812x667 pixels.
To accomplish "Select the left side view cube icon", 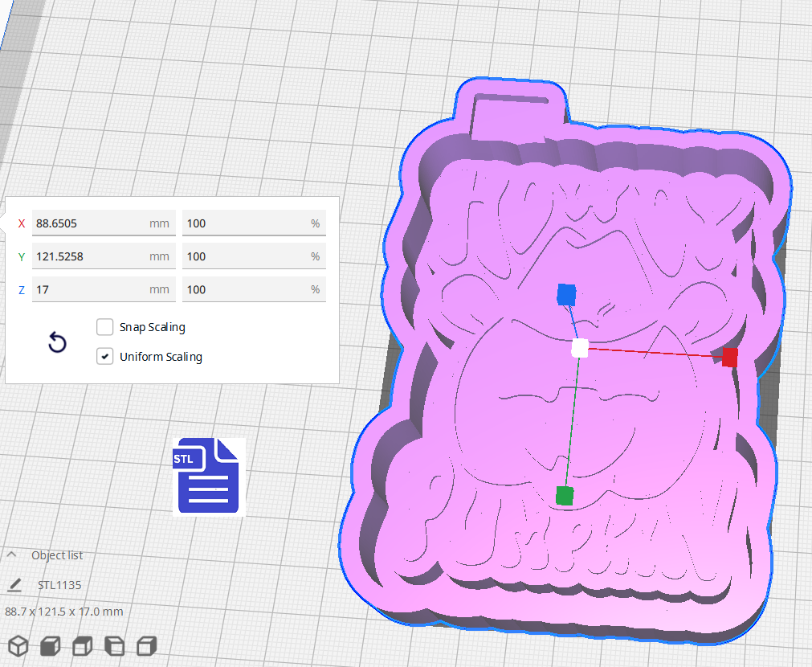I will (x=114, y=645).
